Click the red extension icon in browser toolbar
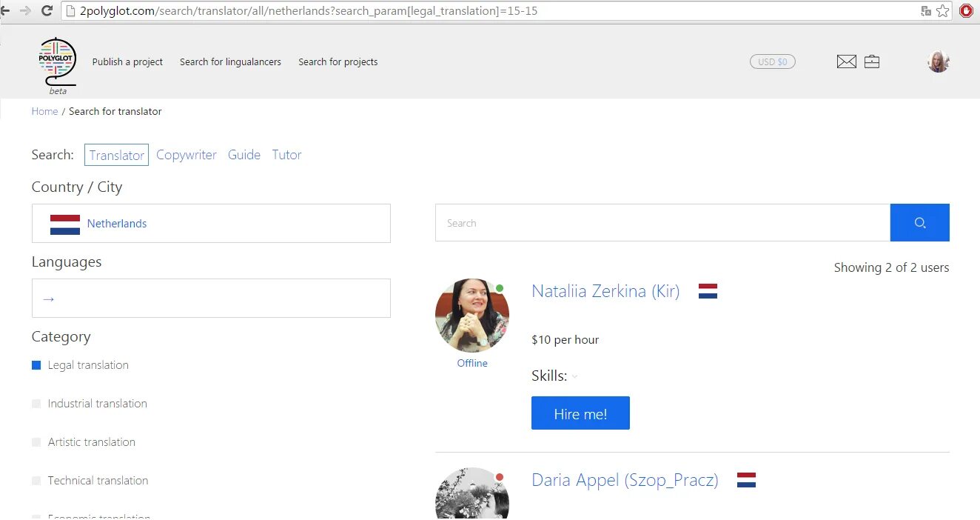 (x=966, y=10)
